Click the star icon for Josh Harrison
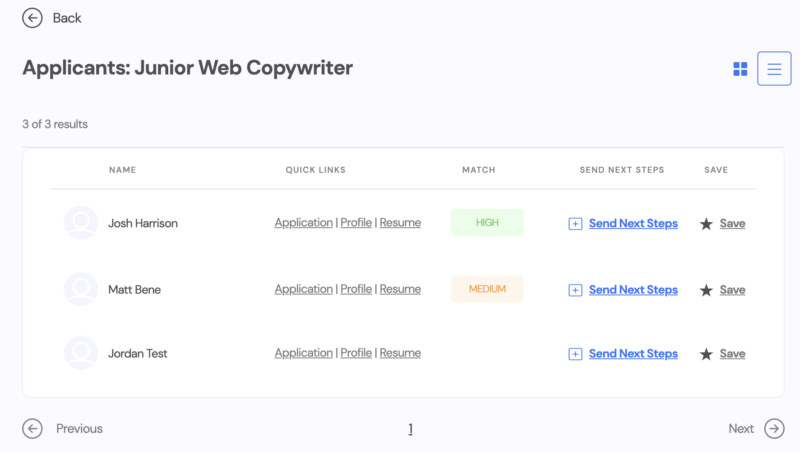800x452 pixels. pos(706,224)
